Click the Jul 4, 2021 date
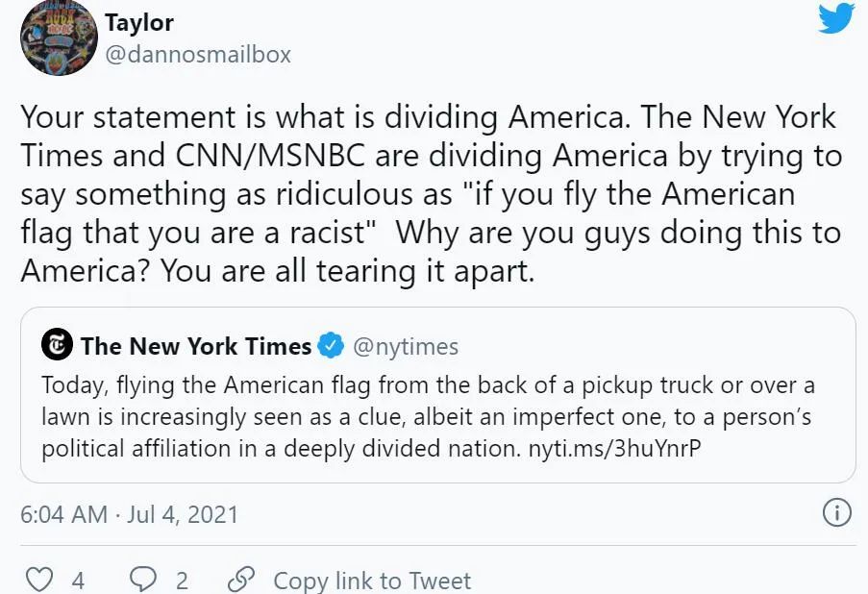This screenshot has height=594, width=868. (182, 514)
